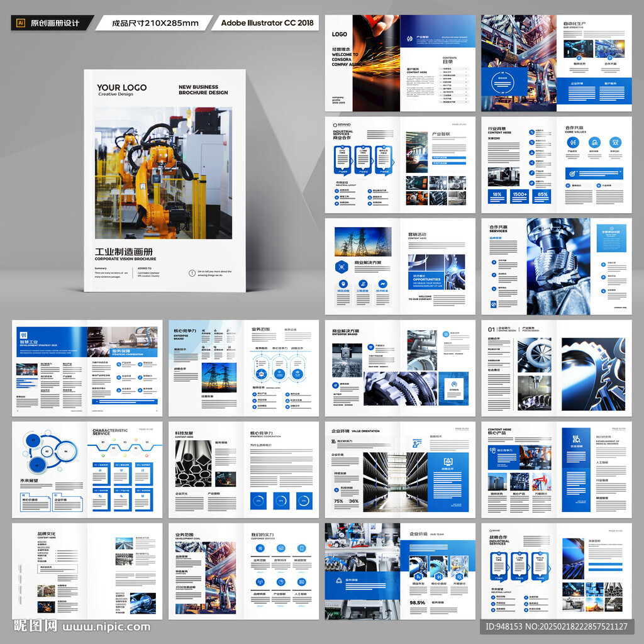The image size is (644, 644).
Task: Select the Adobe Illustrator CC 2018 label
Action: coord(267,23)
